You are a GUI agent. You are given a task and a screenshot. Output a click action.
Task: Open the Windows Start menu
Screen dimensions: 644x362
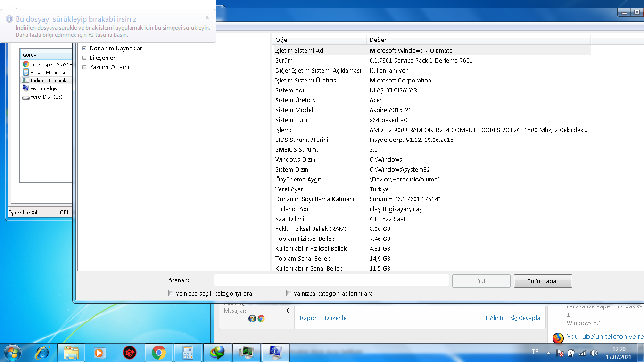(12, 352)
